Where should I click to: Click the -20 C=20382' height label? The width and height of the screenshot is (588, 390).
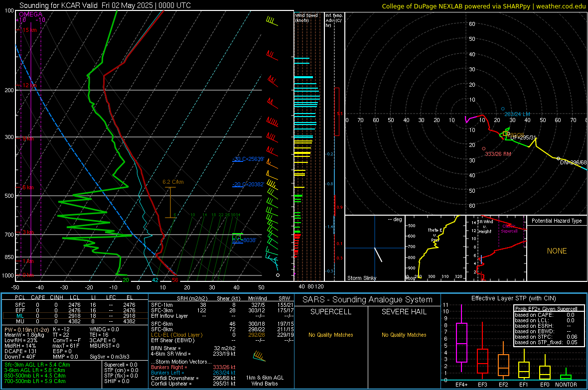click(x=248, y=184)
